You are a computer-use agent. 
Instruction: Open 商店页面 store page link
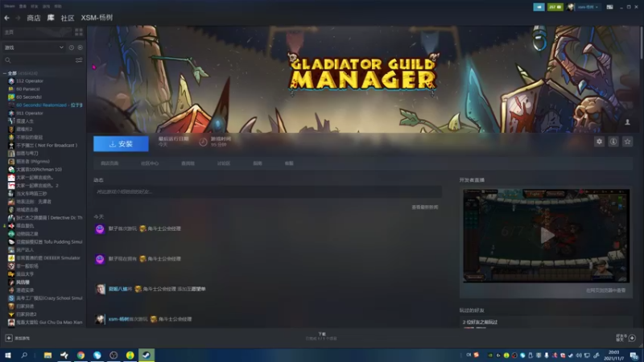click(109, 163)
